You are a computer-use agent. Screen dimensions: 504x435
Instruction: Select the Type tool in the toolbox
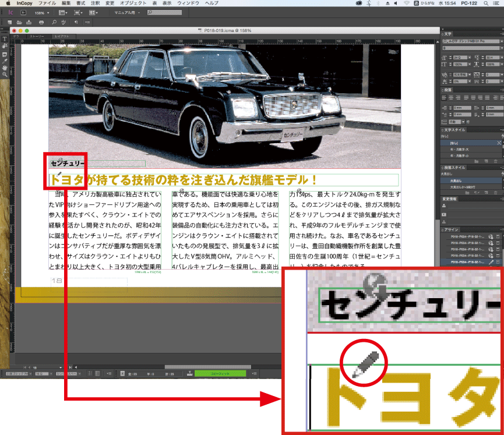click(5, 39)
